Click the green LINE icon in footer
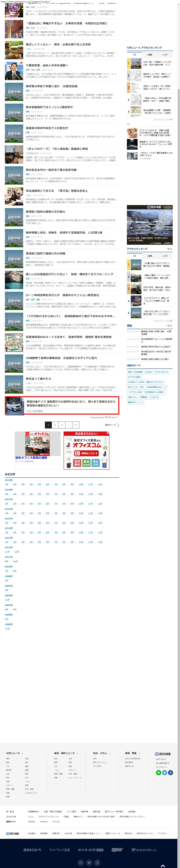This screenshot has width=180, height=868. (x=158, y=773)
